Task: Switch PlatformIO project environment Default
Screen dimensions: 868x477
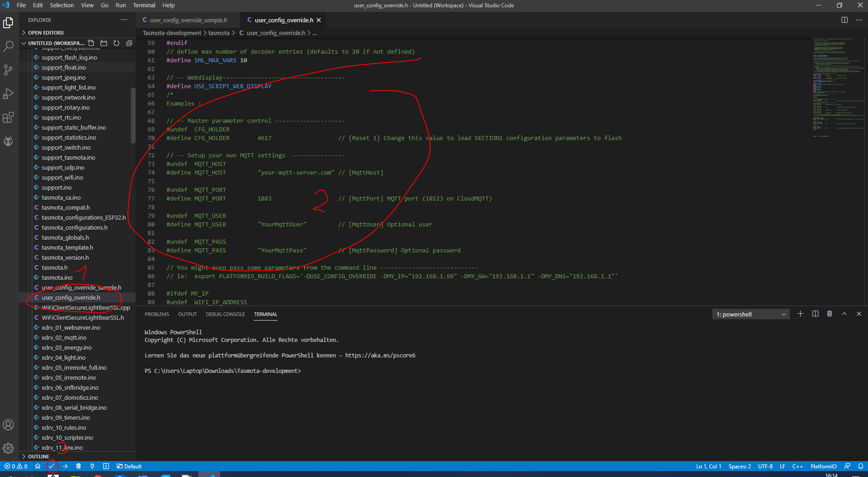Action: 129,466
